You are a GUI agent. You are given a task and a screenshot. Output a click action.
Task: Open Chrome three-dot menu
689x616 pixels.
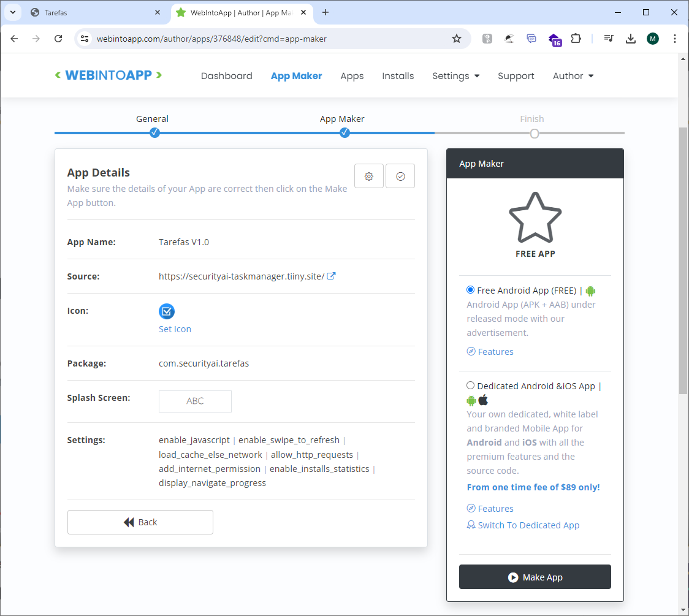pyautogui.click(x=674, y=39)
